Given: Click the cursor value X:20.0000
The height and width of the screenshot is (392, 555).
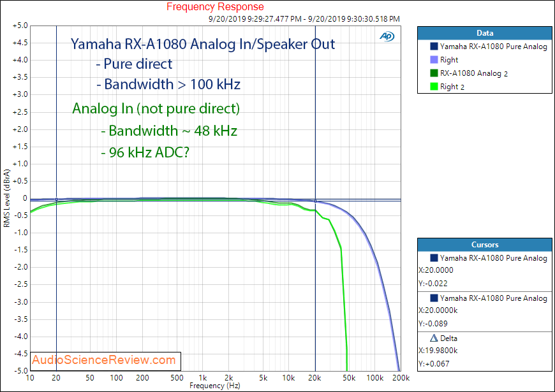Looking at the screenshot, I should click(x=436, y=270).
